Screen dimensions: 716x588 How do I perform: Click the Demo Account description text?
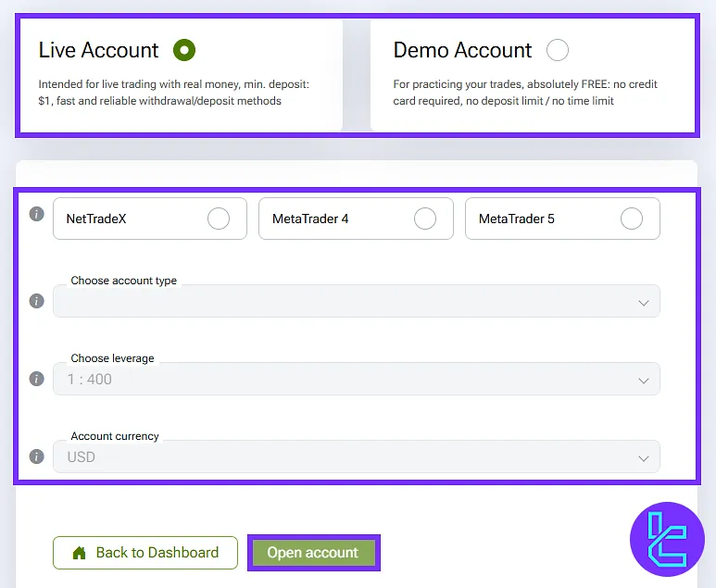525,93
